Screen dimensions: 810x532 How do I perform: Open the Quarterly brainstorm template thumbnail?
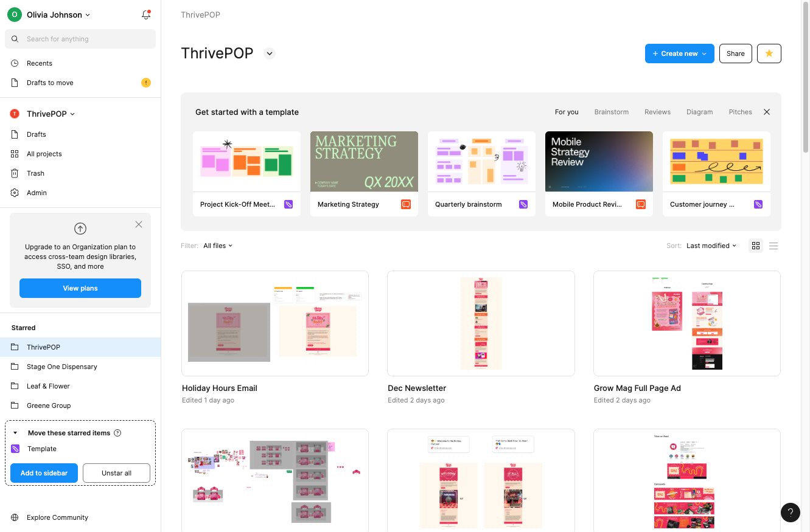(x=481, y=162)
